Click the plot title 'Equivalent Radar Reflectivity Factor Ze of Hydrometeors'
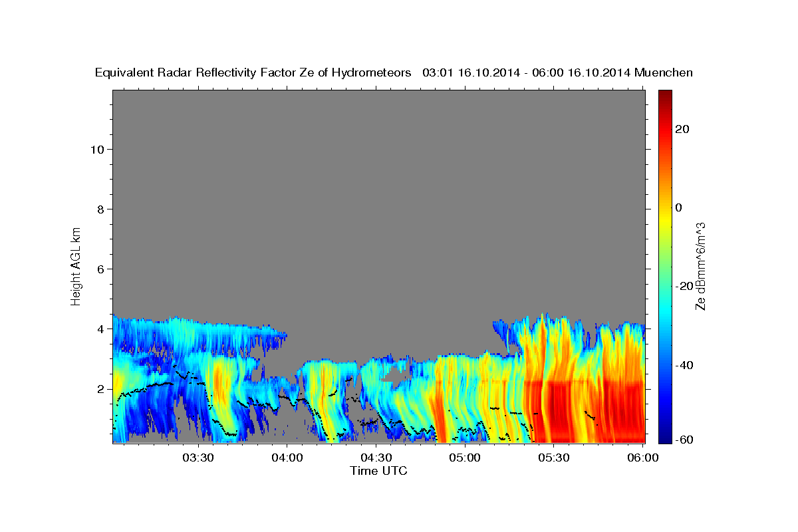The width and height of the screenshot is (798, 532). coord(253,72)
